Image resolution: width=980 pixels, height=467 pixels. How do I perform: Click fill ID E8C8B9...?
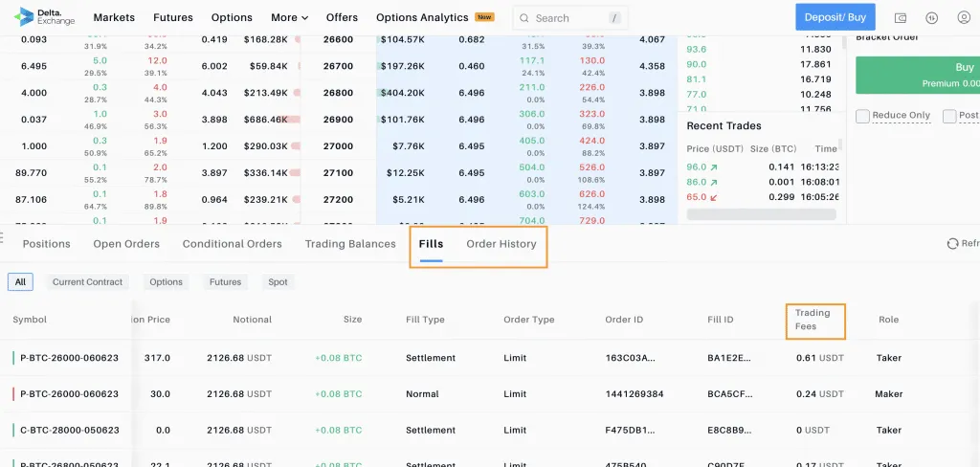(x=729, y=430)
